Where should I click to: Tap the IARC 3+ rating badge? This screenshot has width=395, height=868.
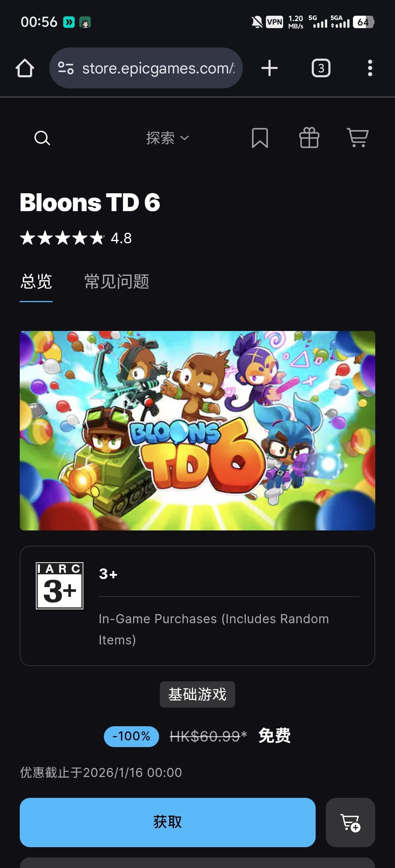point(60,586)
